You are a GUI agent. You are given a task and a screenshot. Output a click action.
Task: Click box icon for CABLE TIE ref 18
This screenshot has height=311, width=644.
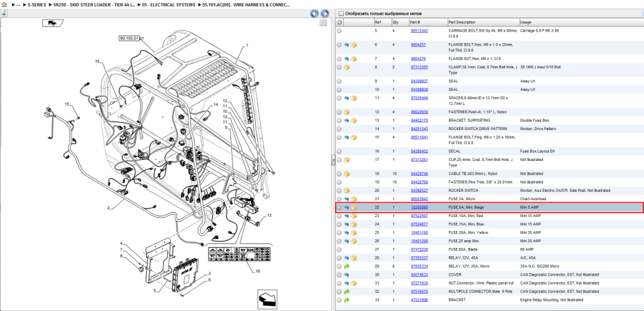346,174
